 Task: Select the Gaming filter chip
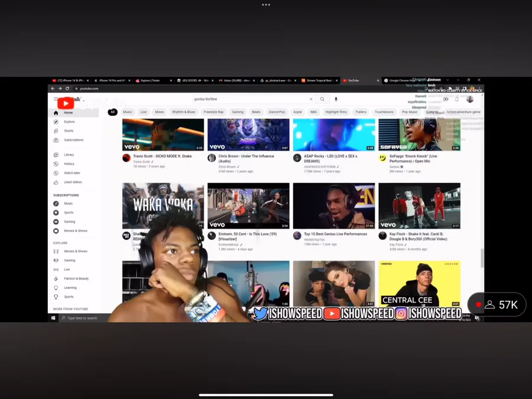coord(238,112)
